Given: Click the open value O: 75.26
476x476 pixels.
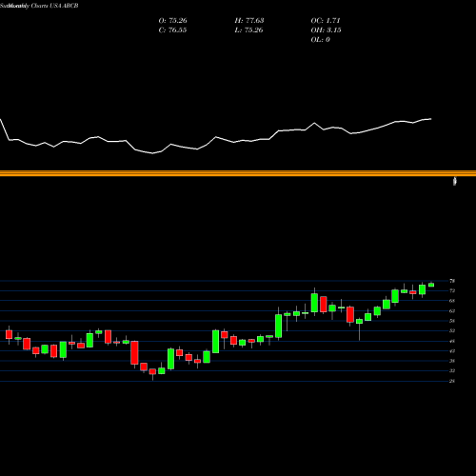Looking at the screenshot, I should tap(172, 21).
